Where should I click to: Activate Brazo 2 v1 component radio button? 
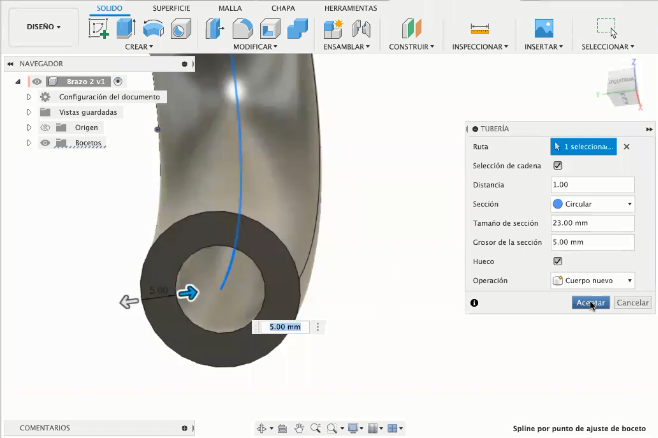click(x=118, y=81)
